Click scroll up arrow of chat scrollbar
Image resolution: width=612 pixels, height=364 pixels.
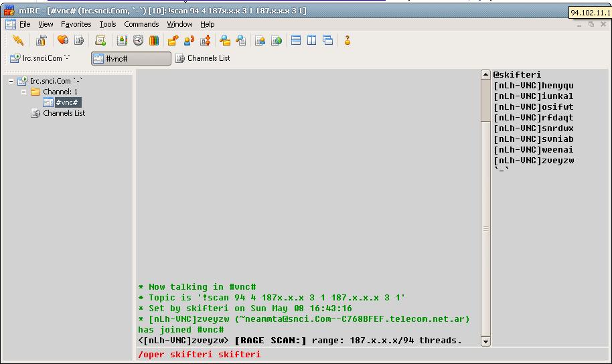tap(485, 74)
